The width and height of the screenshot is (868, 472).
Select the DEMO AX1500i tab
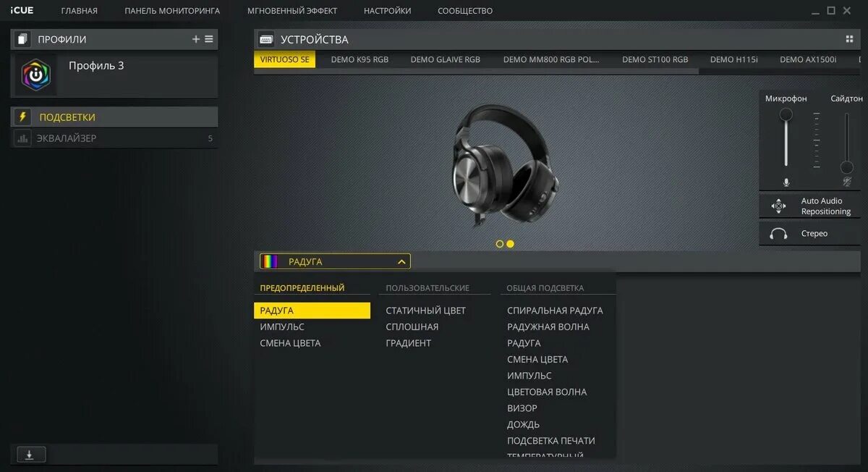(808, 59)
